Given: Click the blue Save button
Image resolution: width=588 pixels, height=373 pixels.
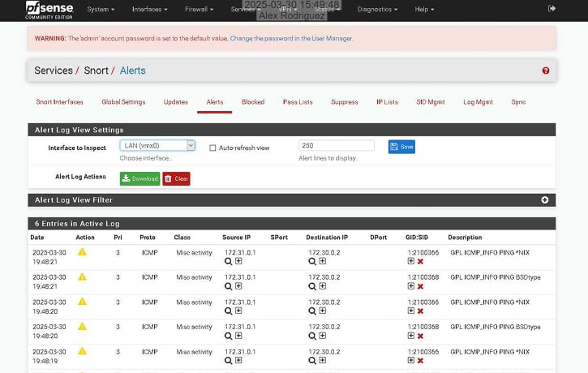Looking at the screenshot, I should pyautogui.click(x=401, y=147).
